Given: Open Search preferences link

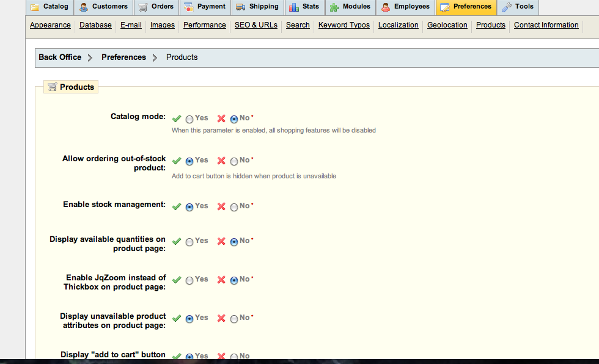Looking at the screenshot, I should (x=298, y=25).
